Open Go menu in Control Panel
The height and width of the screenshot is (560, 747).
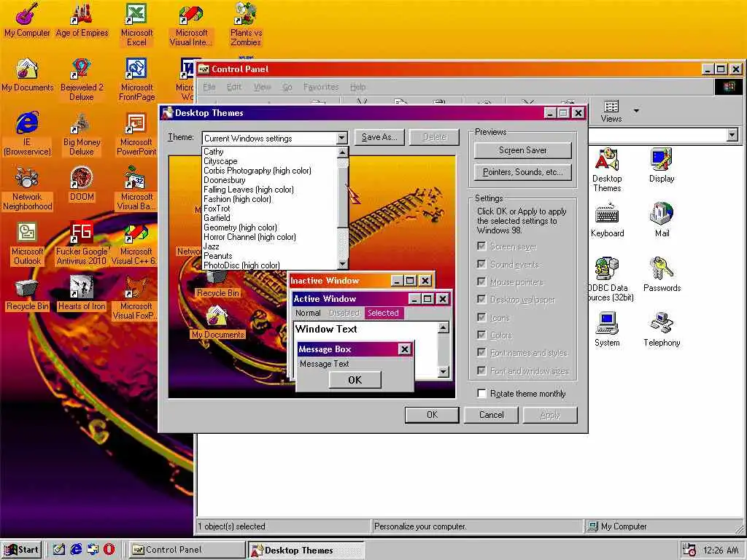click(287, 87)
